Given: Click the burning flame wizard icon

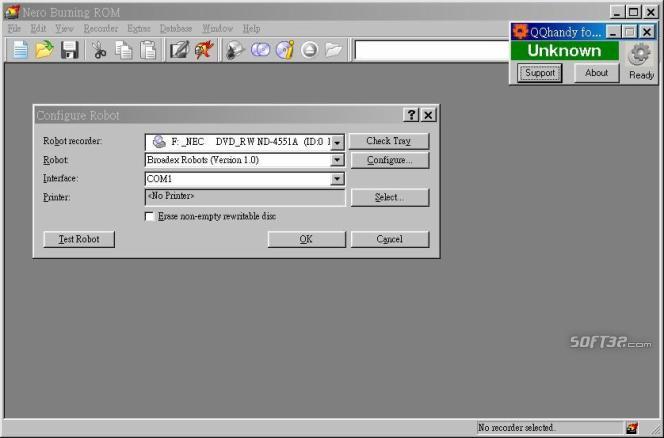Looking at the screenshot, I should tap(204, 50).
